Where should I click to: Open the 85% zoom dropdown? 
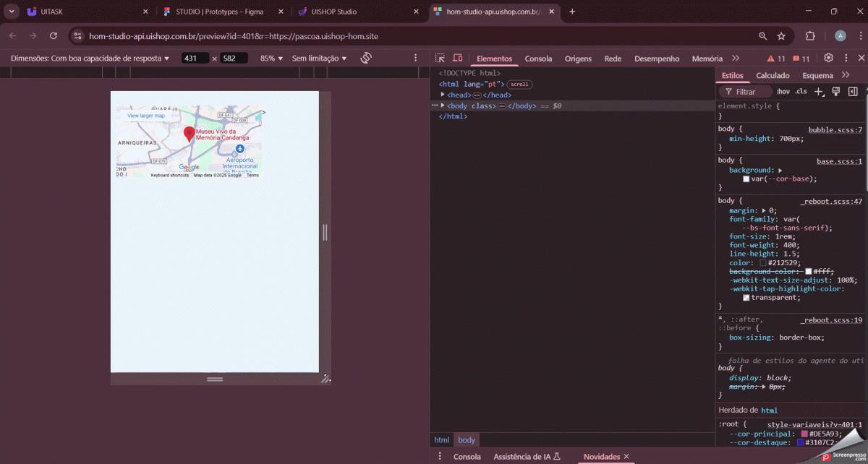coord(271,59)
